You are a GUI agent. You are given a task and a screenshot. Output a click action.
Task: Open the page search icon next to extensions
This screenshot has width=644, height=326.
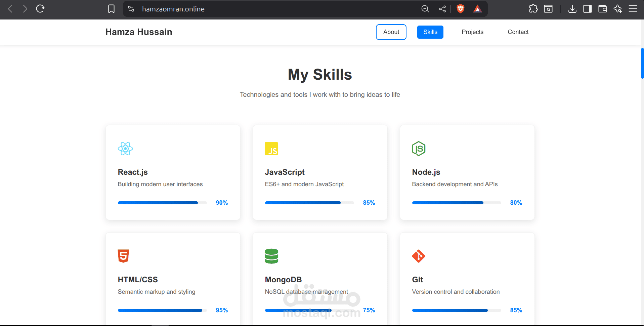pos(548,9)
